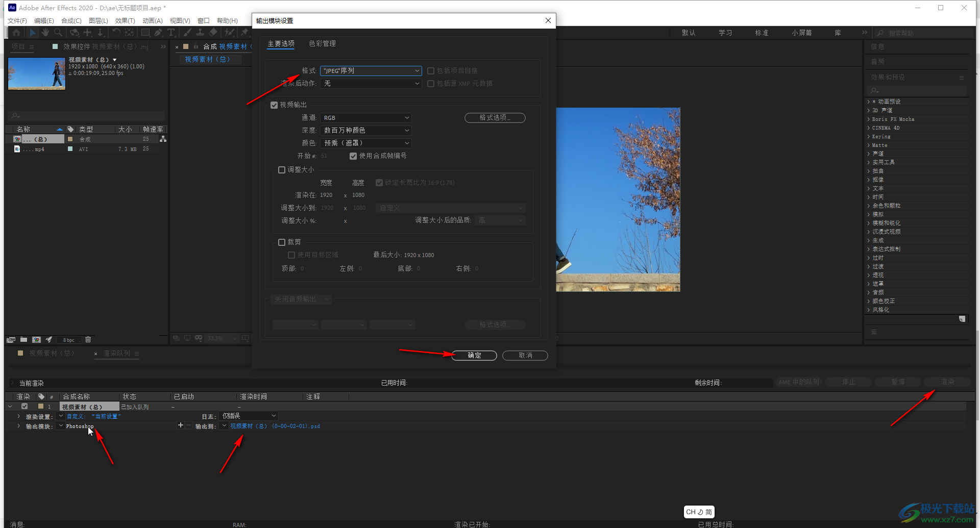Select the Brush tool
980x528 pixels.
(187, 33)
